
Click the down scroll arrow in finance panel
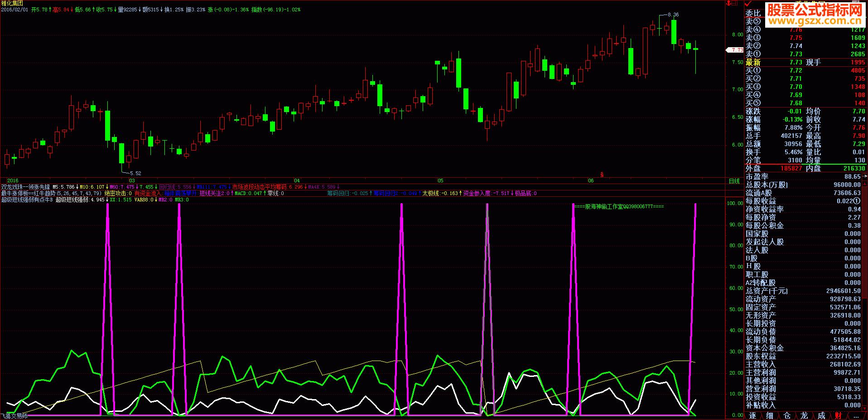click(864, 408)
